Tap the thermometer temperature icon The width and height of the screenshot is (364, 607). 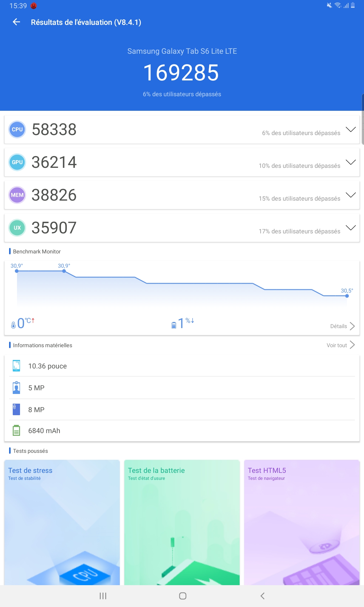13,325
